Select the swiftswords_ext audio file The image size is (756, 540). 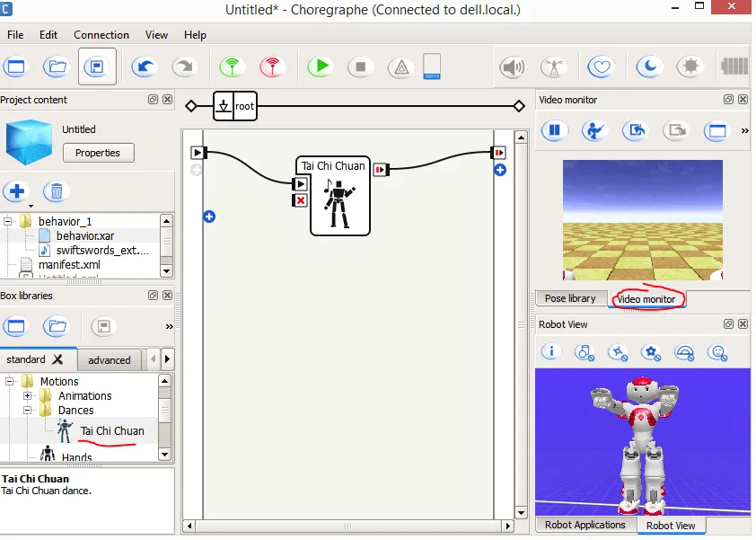click(x=102, y=251)
